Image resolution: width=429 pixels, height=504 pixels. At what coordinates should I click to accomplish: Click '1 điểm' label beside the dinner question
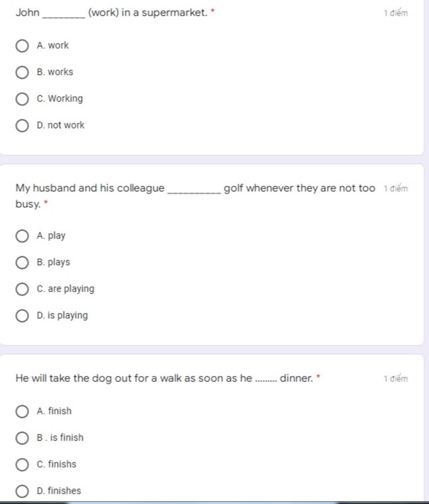pyautogui.click(x=395, y=379)
